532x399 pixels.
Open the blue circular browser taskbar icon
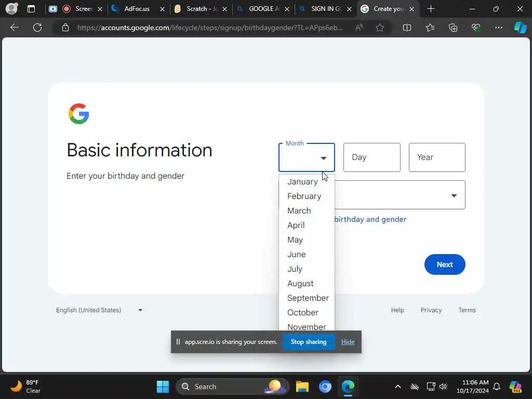coord(325,387)
